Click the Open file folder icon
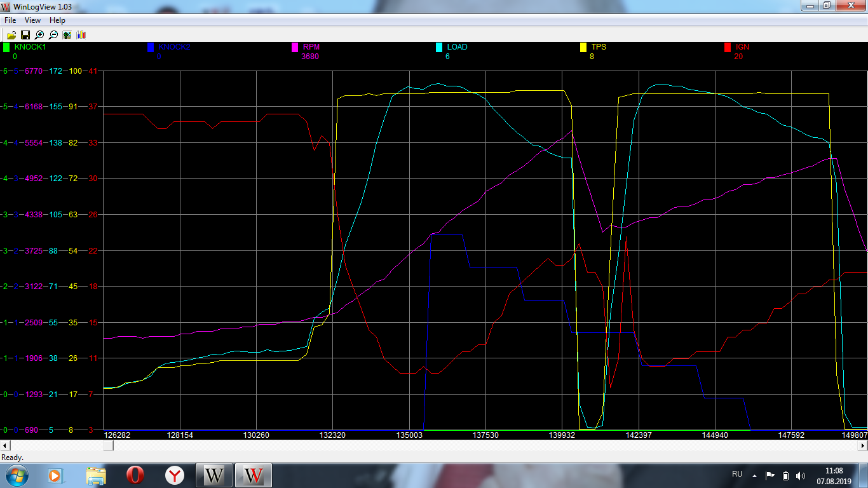The image size is (868, 488). pyautogui.click(x=11, y=35)
